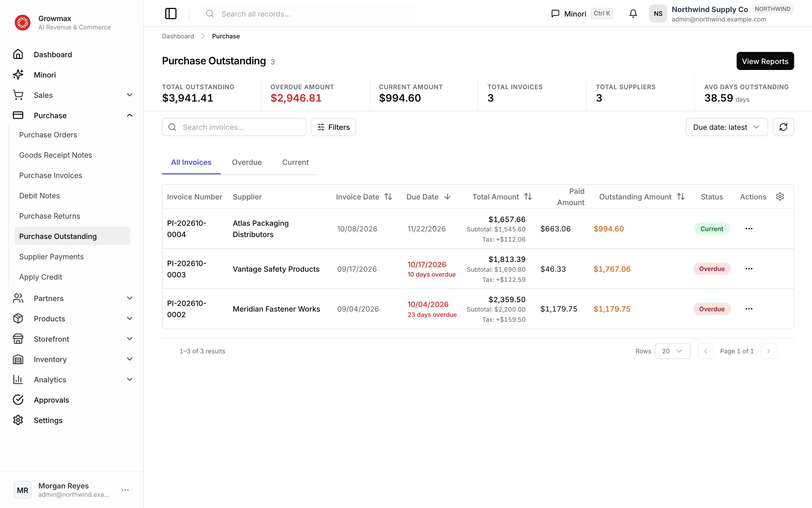Sort by Due Date arrow

point(447,197)
